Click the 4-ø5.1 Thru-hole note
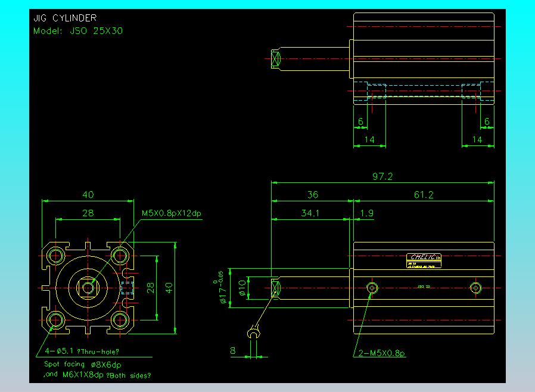 click(x=80, y=351)
